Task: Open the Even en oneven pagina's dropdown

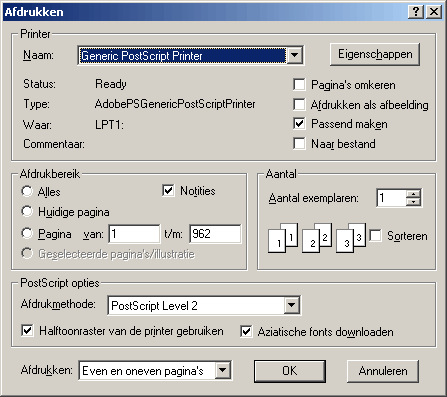Action: point(223,370)
